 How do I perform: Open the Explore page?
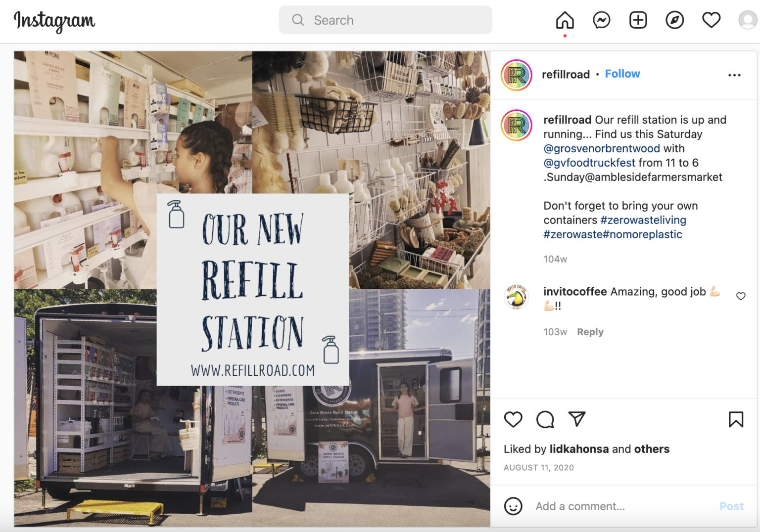coord(674,20)
